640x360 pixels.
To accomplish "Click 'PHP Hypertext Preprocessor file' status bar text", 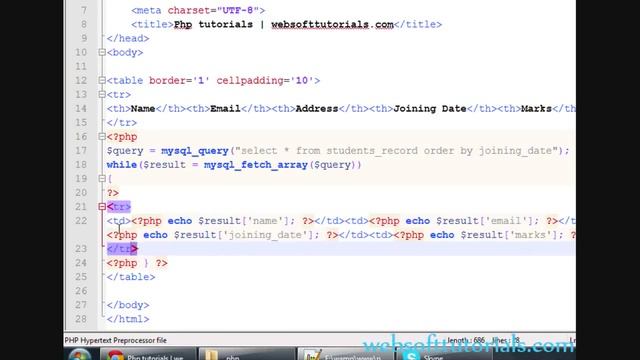I will (x=116, y=340).
